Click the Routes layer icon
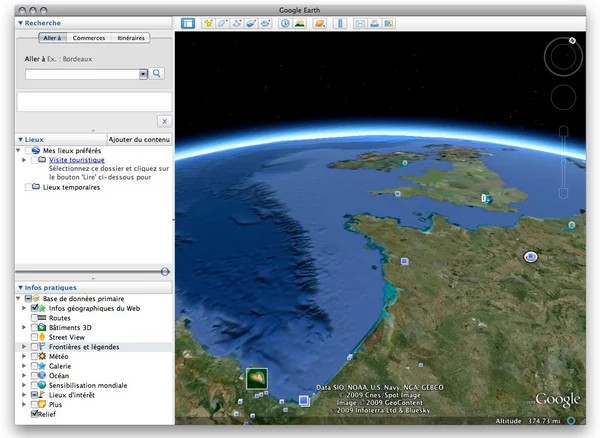This screenshot has height=438, width=600. click(x=42, y=318)
